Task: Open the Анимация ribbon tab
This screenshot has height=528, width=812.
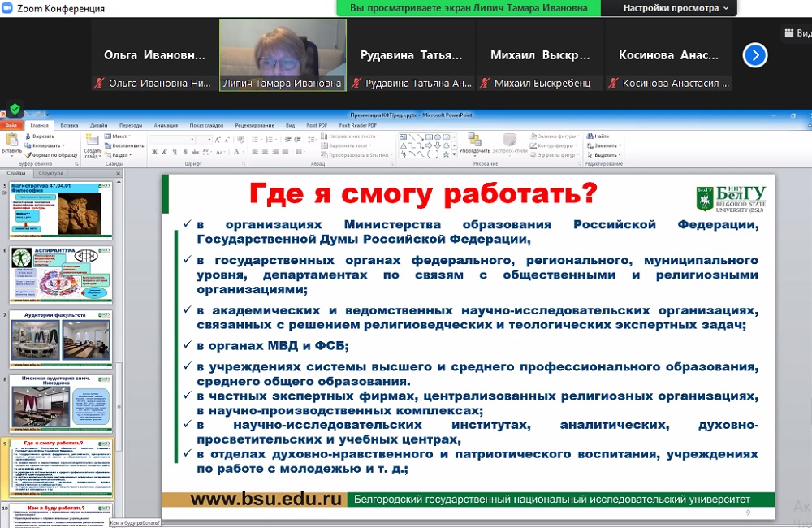Action: pyautogui.click(x=166, y=126)
